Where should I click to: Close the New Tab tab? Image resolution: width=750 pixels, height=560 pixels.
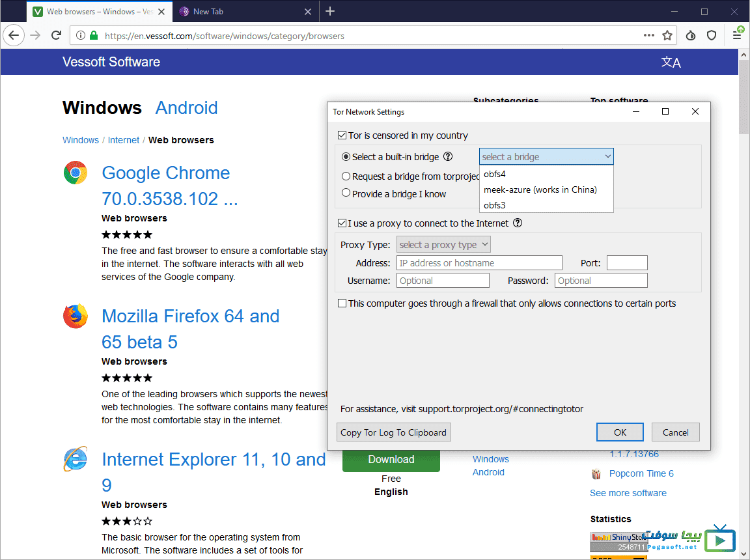308,12
